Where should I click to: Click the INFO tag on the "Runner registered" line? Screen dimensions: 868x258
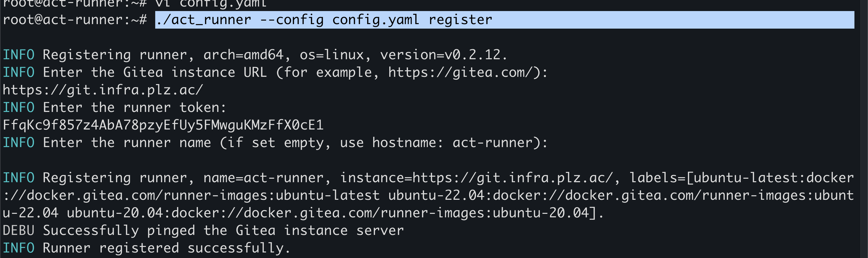point(19,248)
